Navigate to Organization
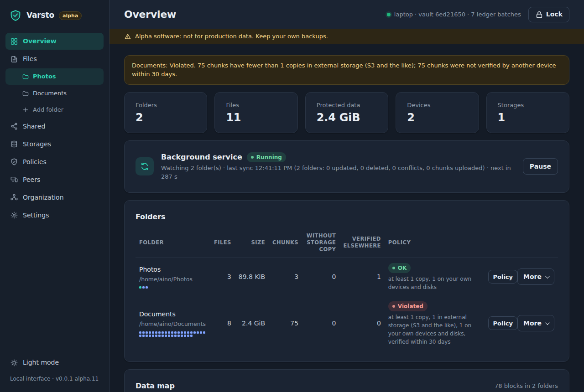The height and width of the screenshot is (392, 584). [54, 197]
